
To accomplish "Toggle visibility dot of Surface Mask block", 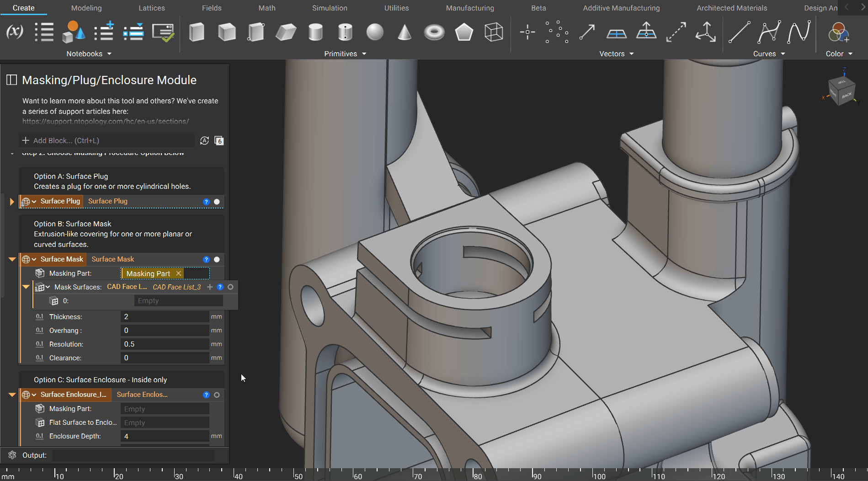I will point(217,259).
